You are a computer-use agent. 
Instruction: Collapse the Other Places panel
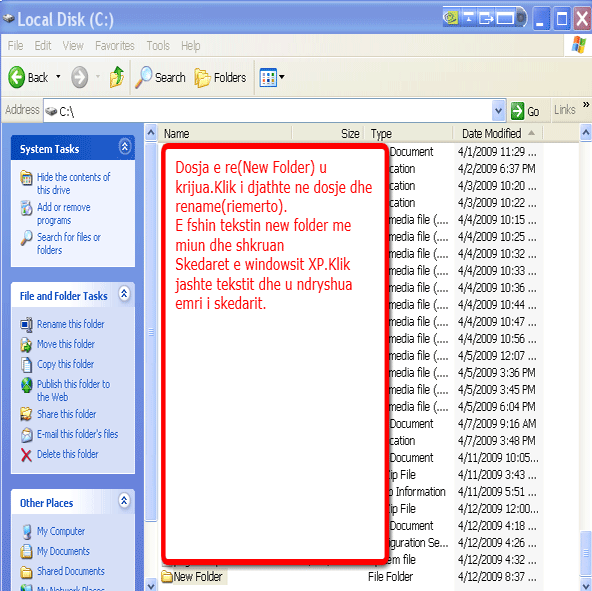(x=124, y=501)
